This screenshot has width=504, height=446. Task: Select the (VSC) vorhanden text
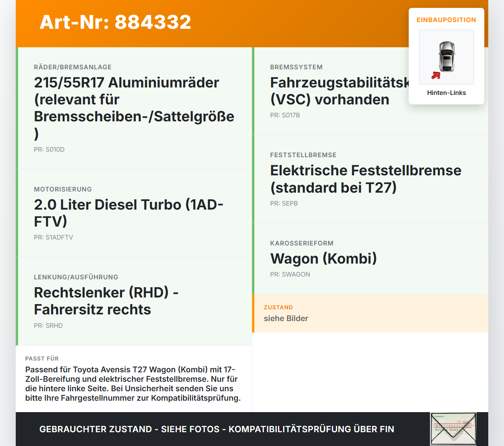point(330,99)
